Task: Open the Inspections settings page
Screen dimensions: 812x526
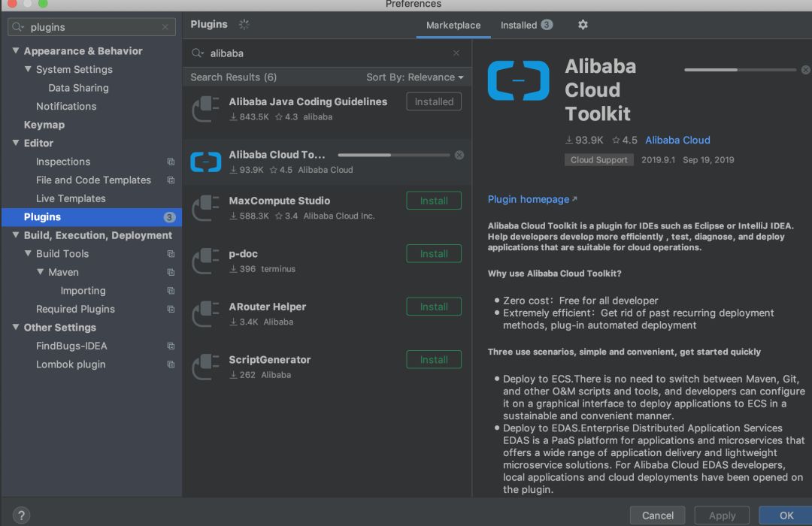Action: pos(63,162)
